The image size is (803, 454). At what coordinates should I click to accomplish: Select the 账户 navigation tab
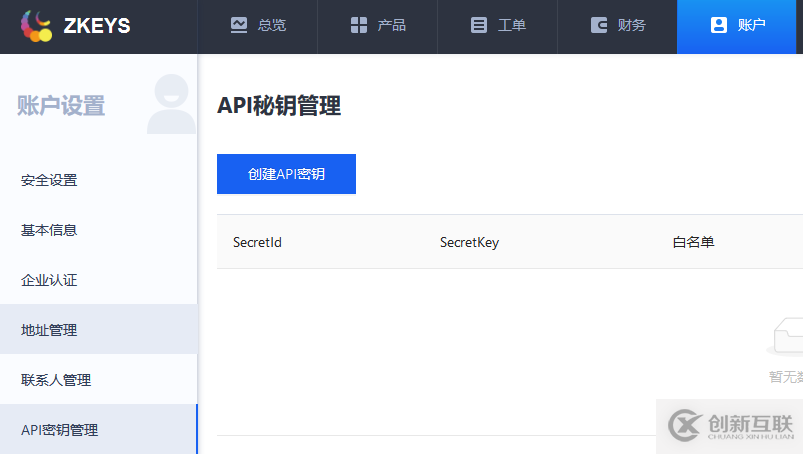736,27
